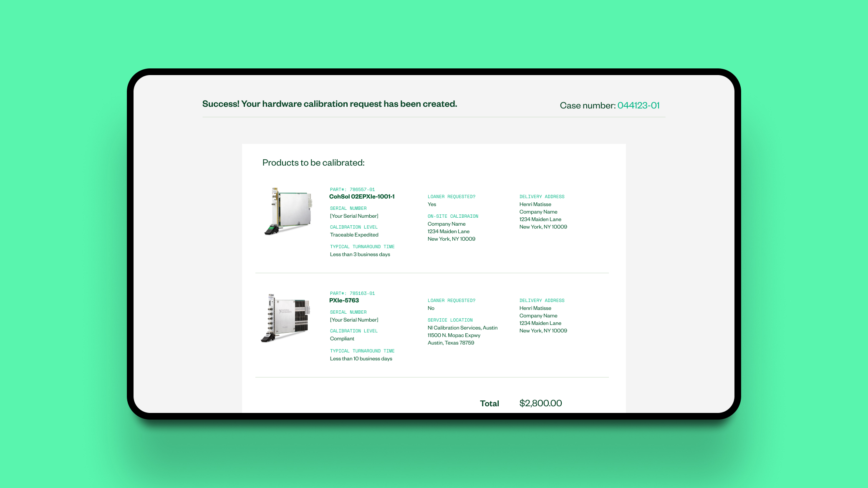Click part number 786557-01 label
The width and height of the screenshot is (868, 488).
tap(352, 189)
